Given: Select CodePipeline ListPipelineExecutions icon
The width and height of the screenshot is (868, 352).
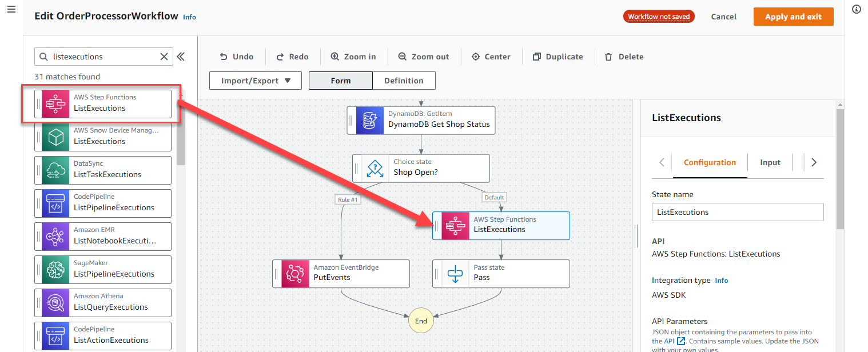Looking at the screenshot, I should tap(55, 203).
